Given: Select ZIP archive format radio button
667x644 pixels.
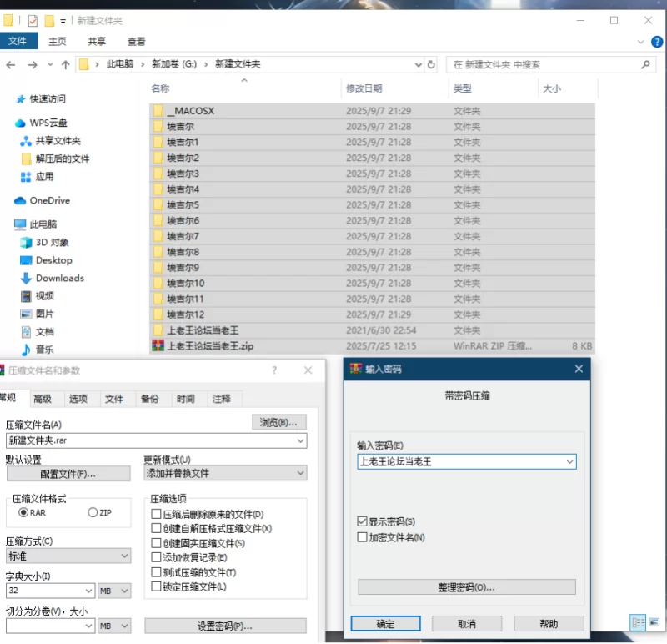Looking at the screenshot, I should tap(93, 512).
